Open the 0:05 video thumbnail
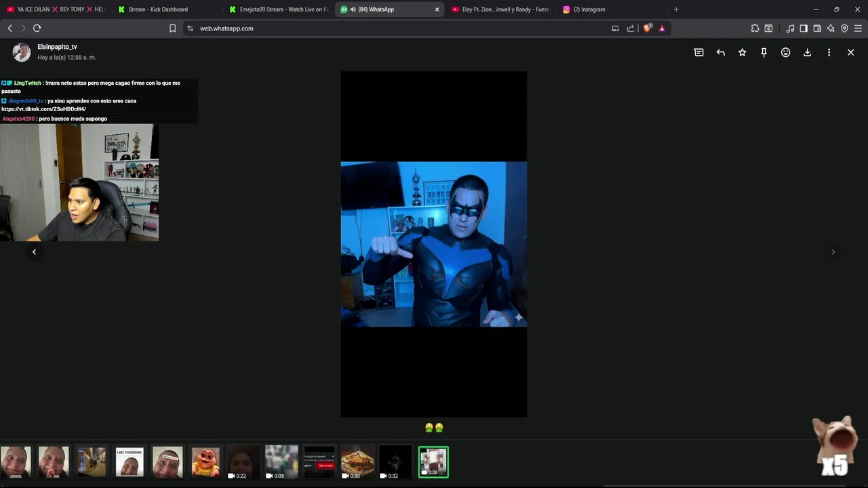This screenshot has width=868, height=488. tap(281, 462)
